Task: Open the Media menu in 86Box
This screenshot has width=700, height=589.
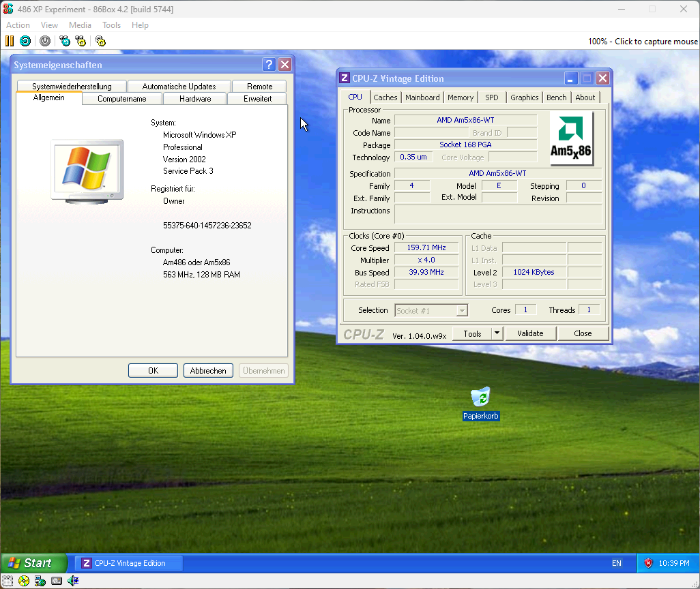Action: click(80, 25)
